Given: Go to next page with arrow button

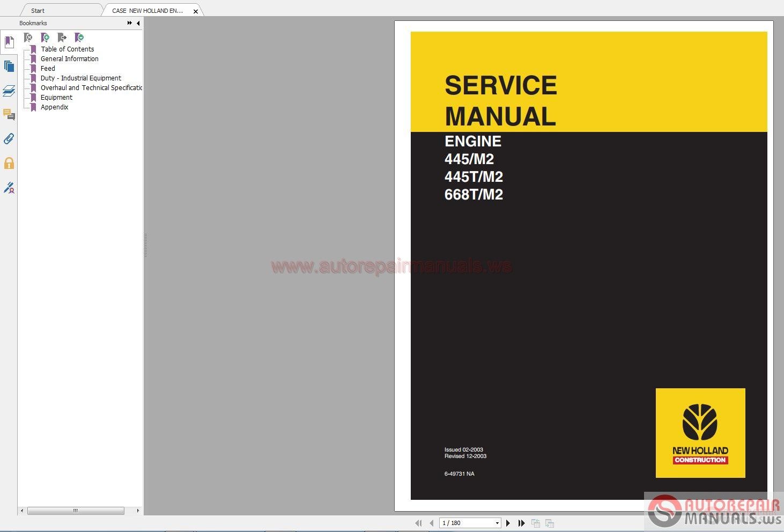Looking at the screenshot, I should (508, 523).
